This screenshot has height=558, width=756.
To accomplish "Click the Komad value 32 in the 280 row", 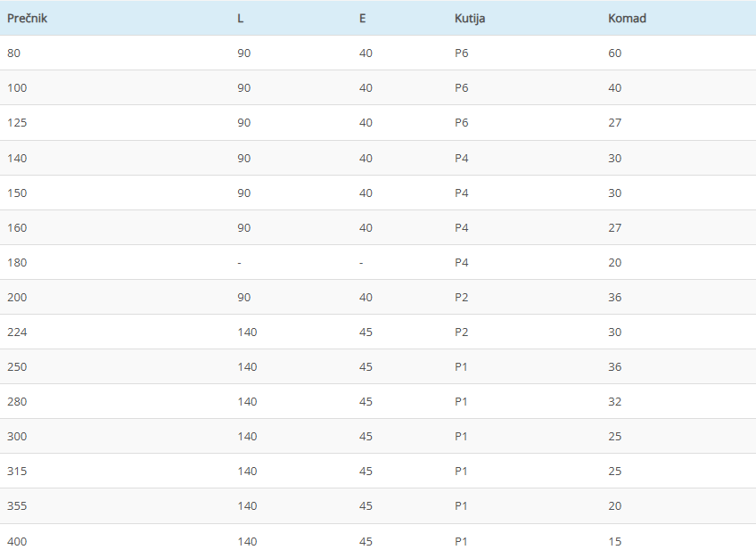I will [615, 401].
